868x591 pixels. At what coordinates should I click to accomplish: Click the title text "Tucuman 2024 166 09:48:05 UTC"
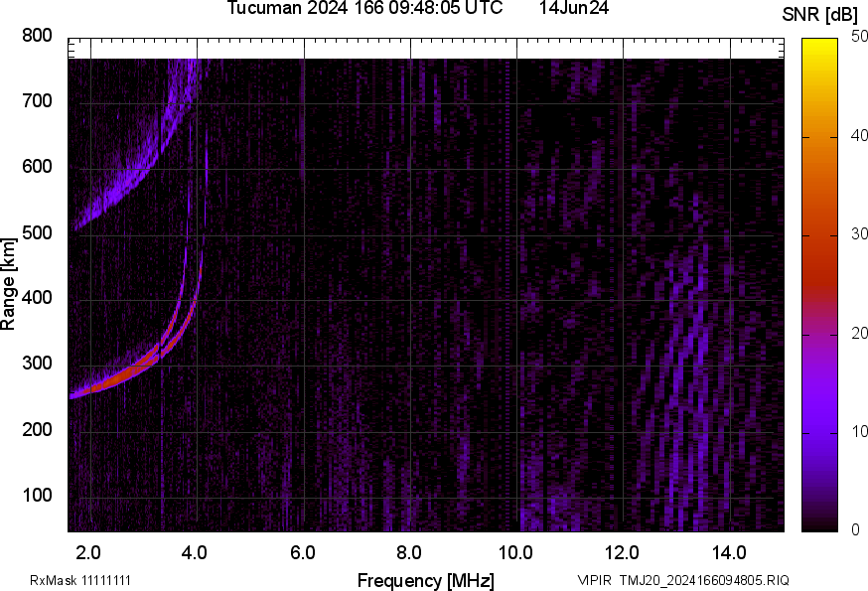click(364, 8)
